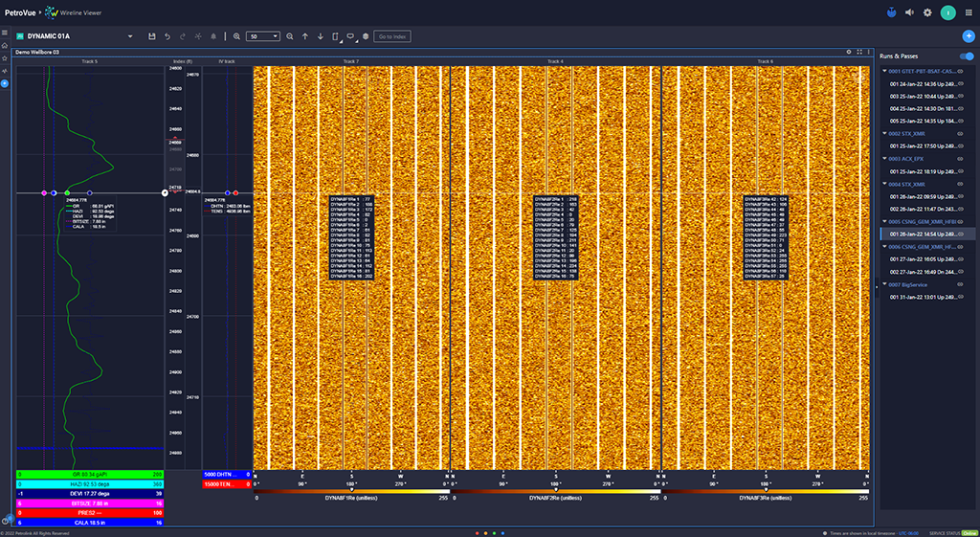Click the save icon in the toolbar

(x=151, y=36)
